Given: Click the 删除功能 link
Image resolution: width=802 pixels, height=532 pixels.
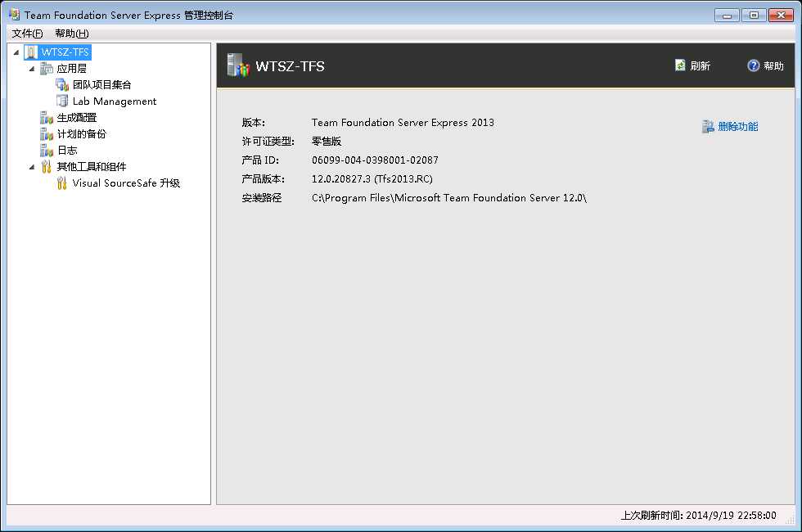Looking at the screenshot, I should 738,126.
